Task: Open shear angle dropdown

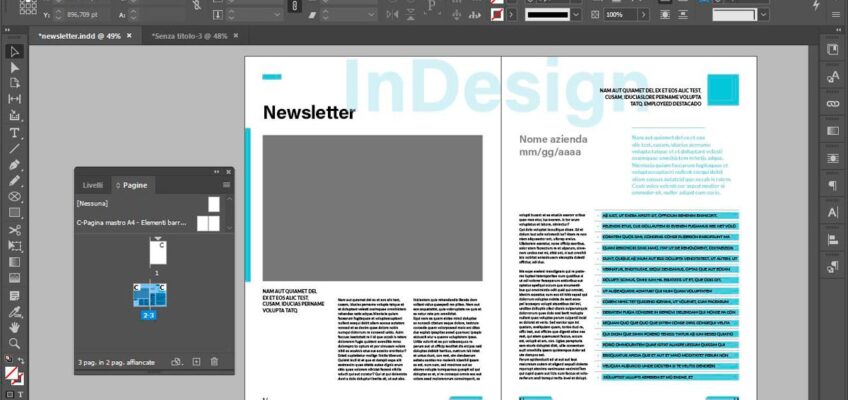Action: [374, 15]
